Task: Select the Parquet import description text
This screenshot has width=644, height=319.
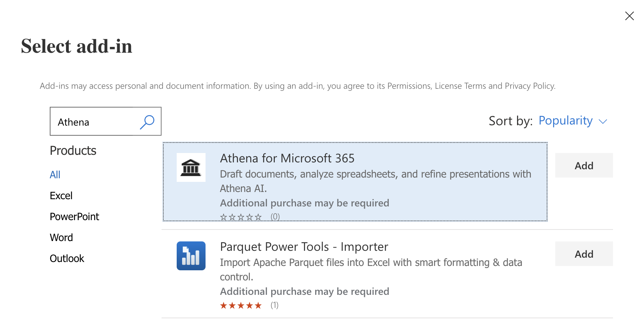Action: coord(371,270)
